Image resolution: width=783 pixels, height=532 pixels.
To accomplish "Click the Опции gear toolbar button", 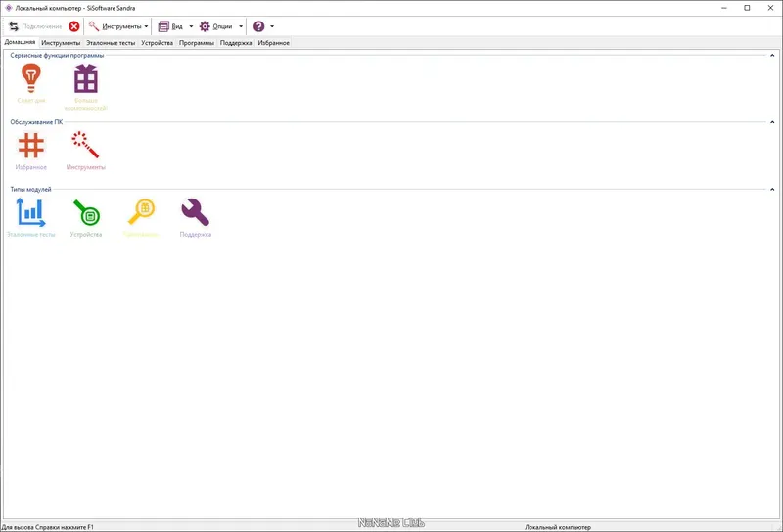I will (215, 26).
